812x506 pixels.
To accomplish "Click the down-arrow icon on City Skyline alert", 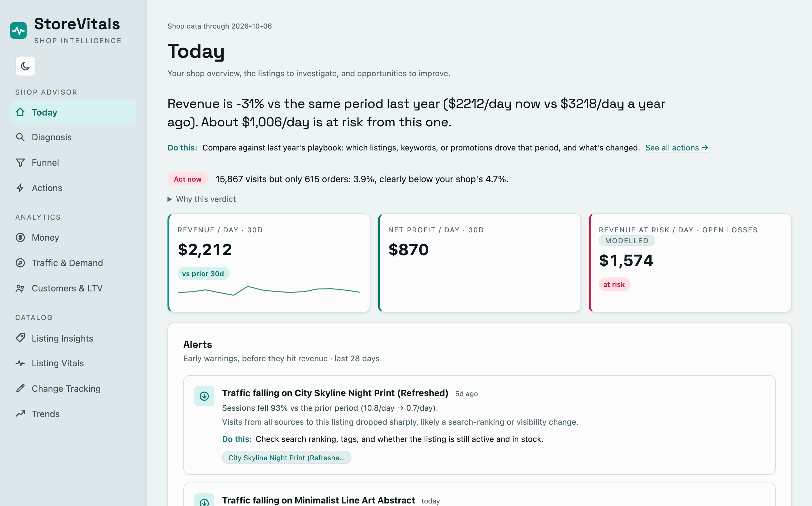I will 204,396.
